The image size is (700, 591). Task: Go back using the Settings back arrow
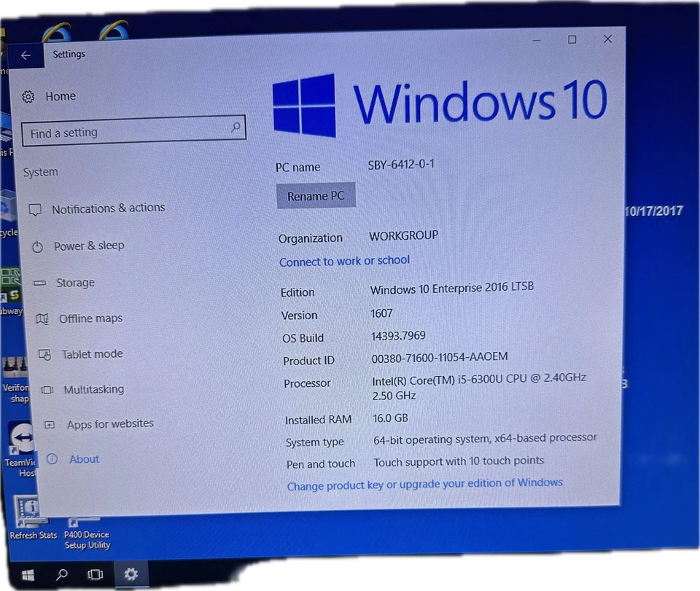tap(26, 55)
